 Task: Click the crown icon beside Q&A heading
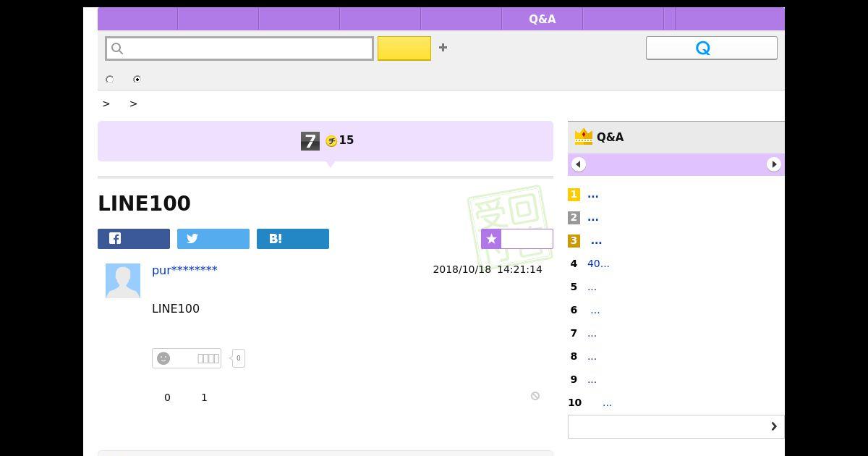pos(583,137)
